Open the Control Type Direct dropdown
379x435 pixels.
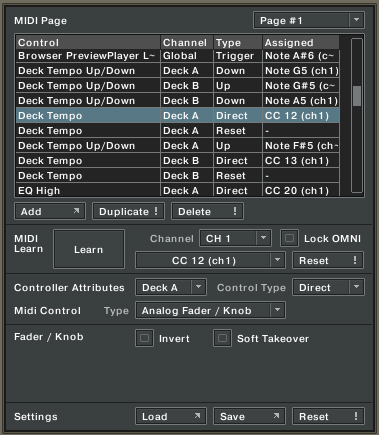pyautogui.click(x=328, y=287)
